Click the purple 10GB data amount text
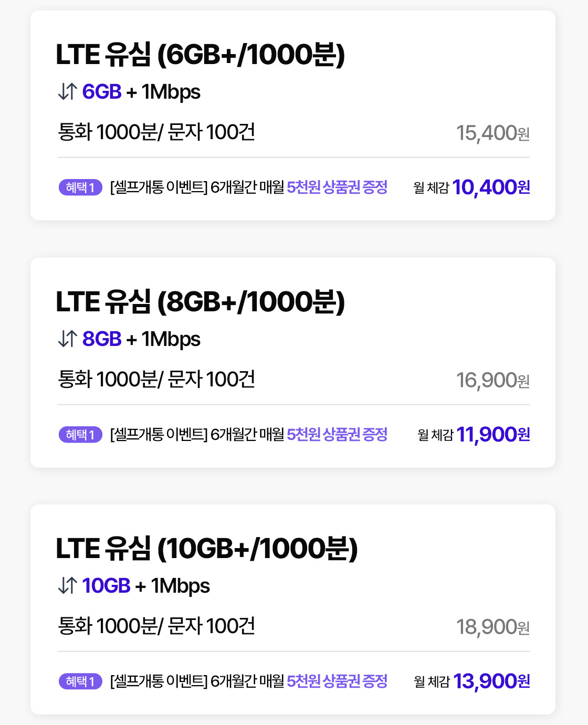This screenshot has width=588, height=725. [x=106, y=586]
